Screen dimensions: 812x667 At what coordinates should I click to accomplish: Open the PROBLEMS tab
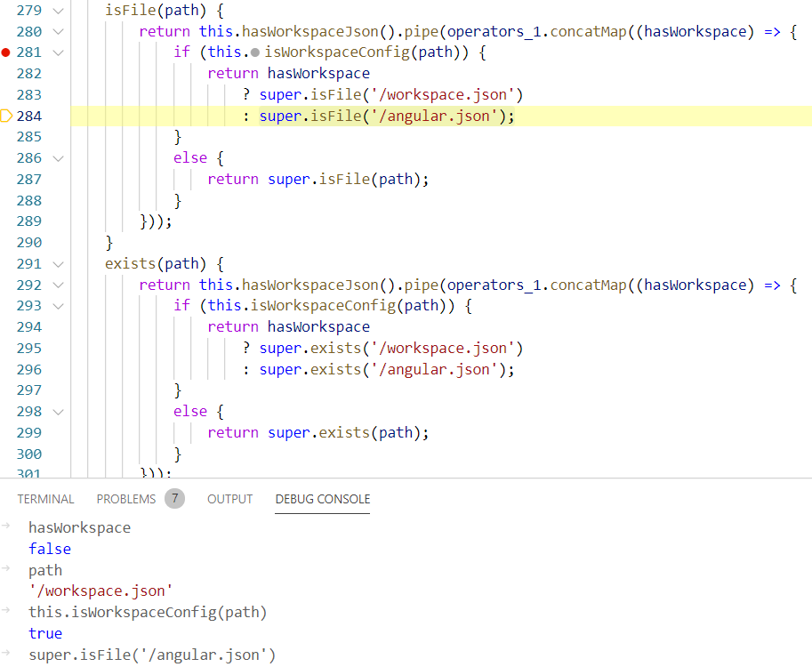(125, 499)
